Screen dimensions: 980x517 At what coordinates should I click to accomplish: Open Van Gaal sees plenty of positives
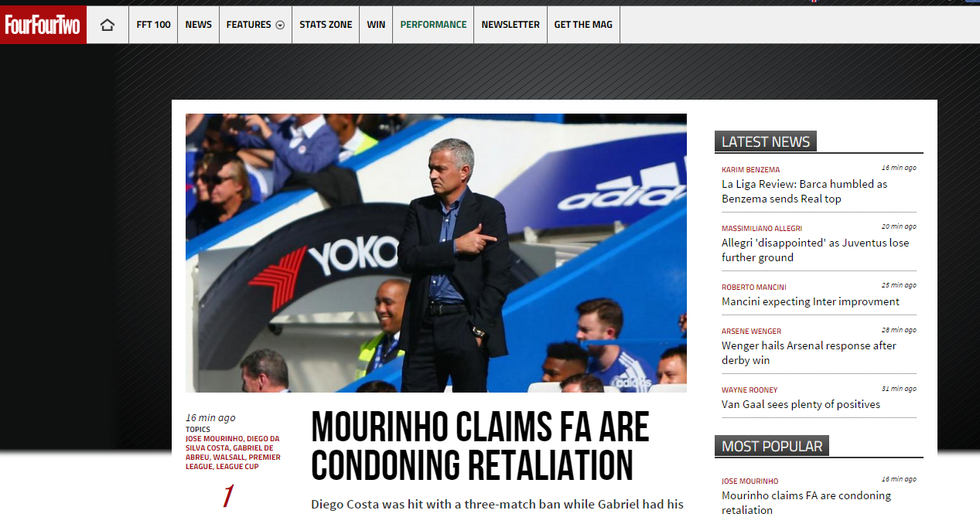pos(801,404)
